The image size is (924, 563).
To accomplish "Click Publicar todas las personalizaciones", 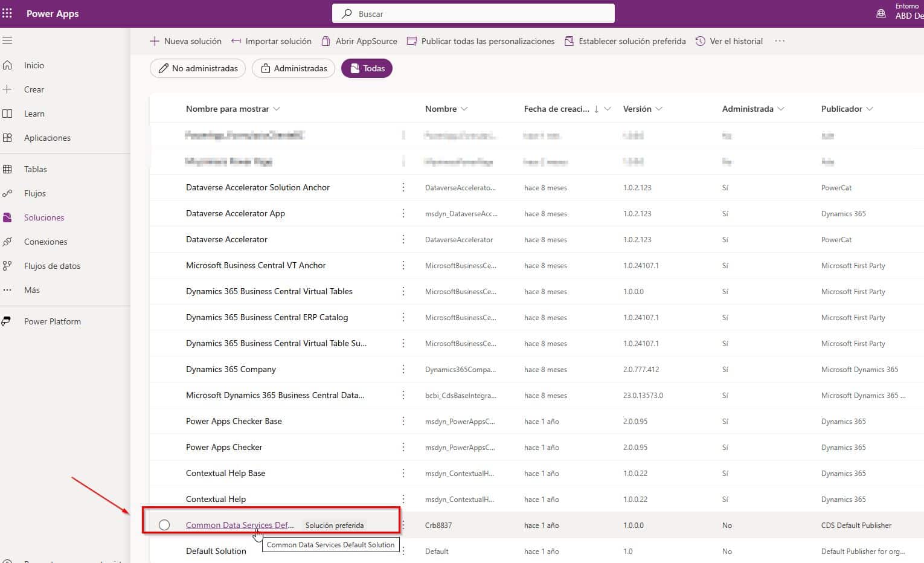I will [x=481, y=41].
